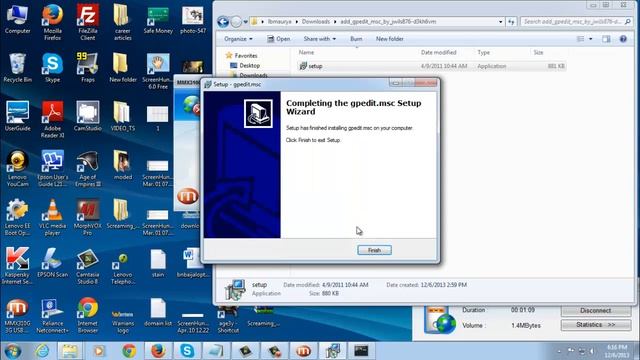Click the Statistics >> button
640x360 pixels.
pyautogui.click(x=596, y=325)
